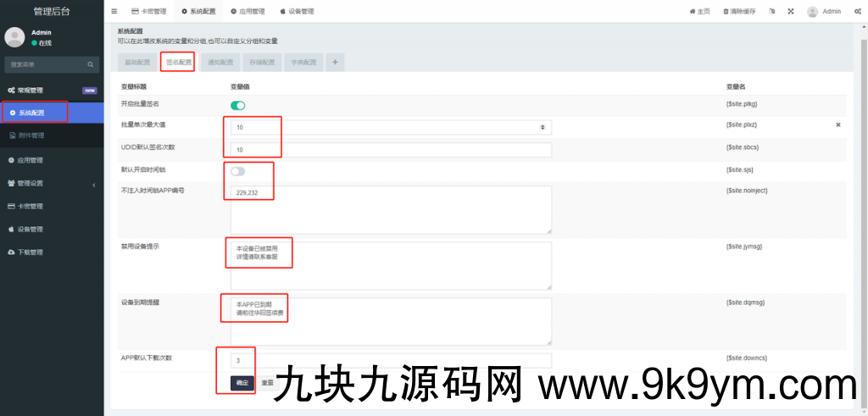868x416 pixels.
Task: Open the 字典配置 tab
Action: coord(304,63)
